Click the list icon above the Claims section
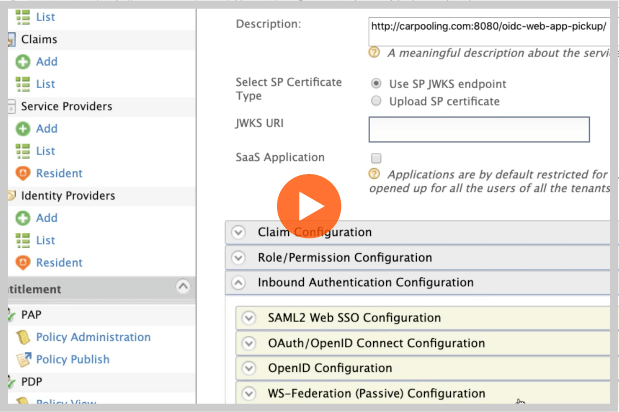 [x=23, y=17]
